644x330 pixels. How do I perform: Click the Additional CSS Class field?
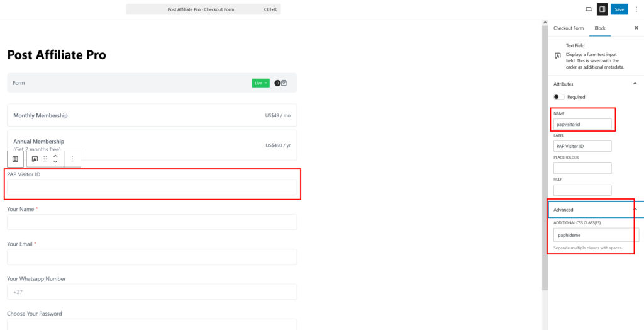pos(596,235)
